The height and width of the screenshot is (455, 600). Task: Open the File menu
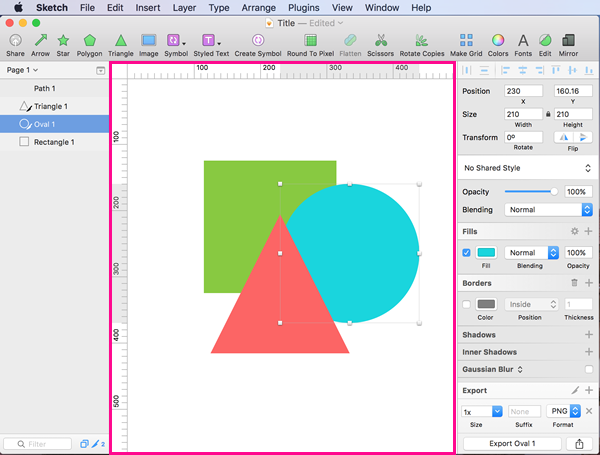point(87,8)
